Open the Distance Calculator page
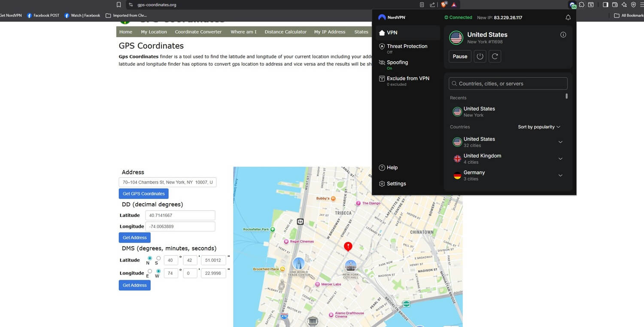 tap(285, 31)
